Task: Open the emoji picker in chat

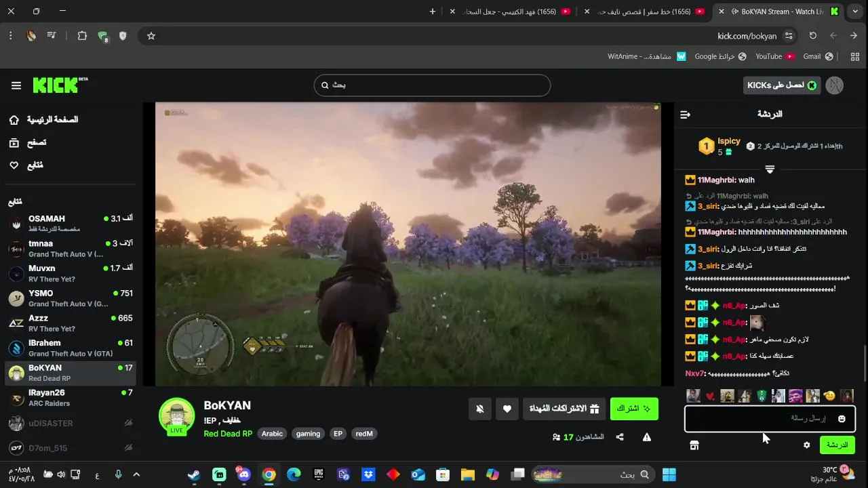Action: pos(842,419)
